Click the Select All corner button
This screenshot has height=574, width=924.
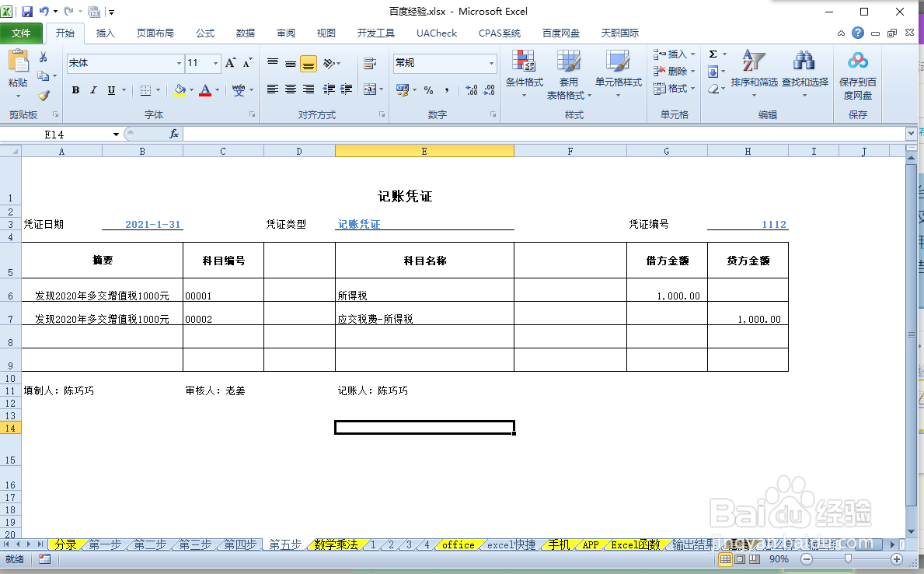11,152
